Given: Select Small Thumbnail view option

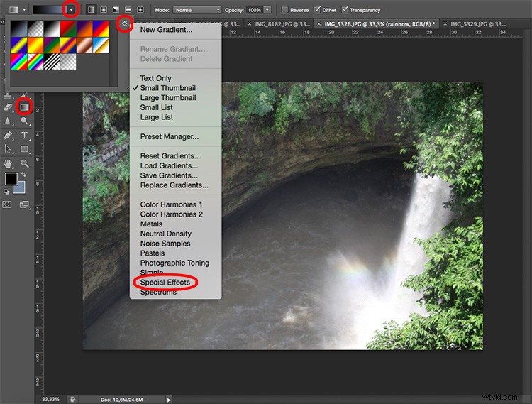Looking at the screenshot, I should click(168, 88).
